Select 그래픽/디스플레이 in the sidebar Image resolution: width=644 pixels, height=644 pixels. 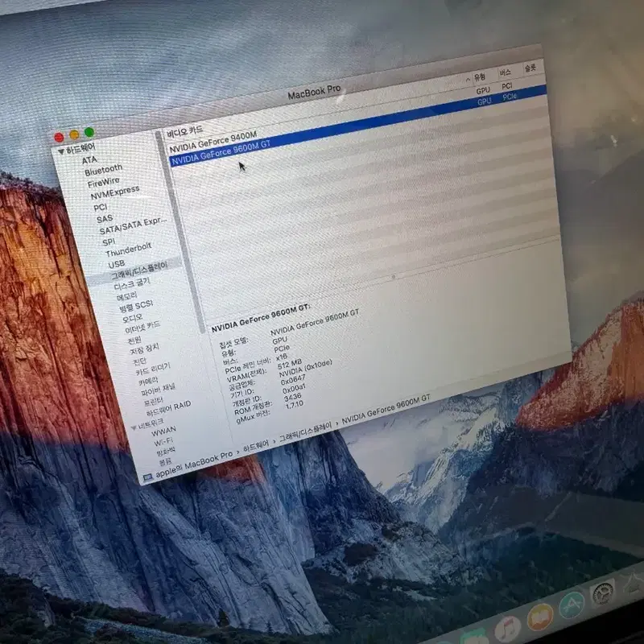pos(139,270)
